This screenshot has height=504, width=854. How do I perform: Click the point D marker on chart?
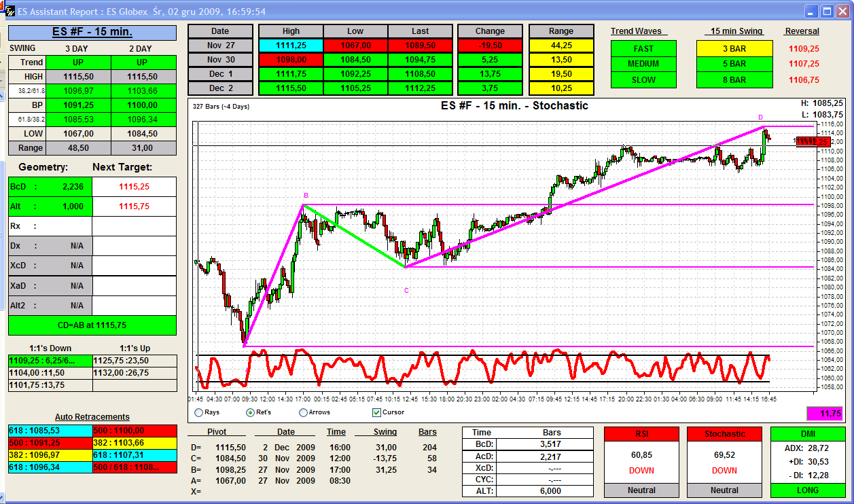tap(760, 118)
